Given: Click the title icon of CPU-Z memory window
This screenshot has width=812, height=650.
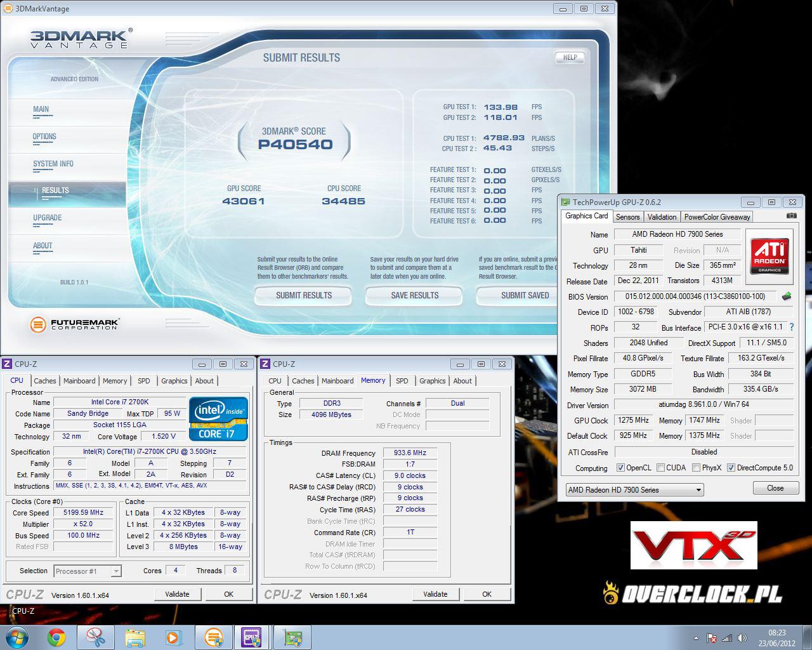Looking at the screenshot, I should point(266,364).
